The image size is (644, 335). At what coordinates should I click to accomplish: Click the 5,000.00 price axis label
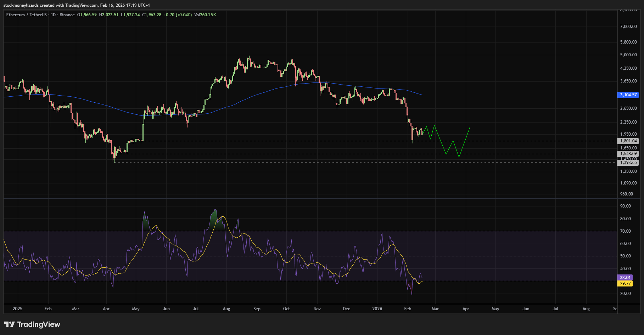point(628,55)
